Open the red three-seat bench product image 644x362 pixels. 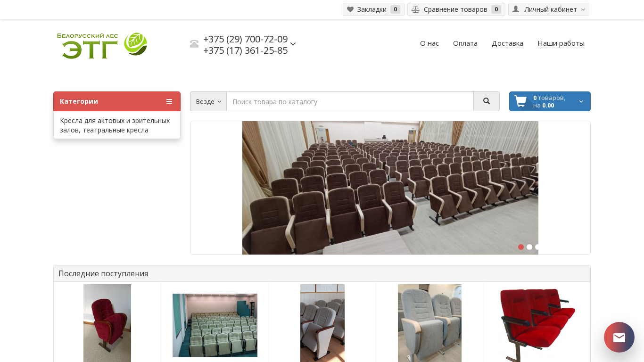537,324
